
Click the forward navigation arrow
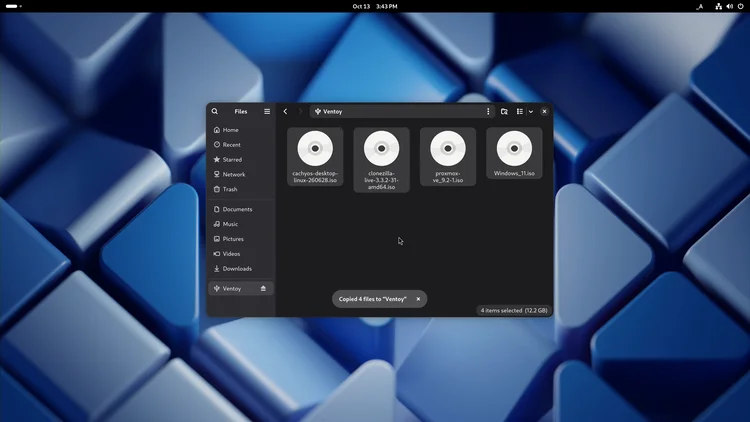[300, 111]
